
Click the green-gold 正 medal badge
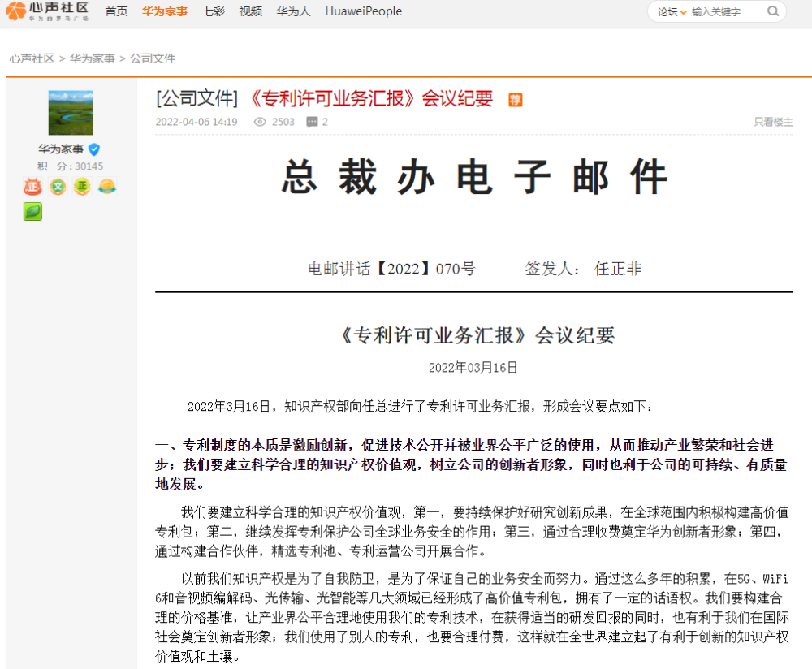point(82,187)
